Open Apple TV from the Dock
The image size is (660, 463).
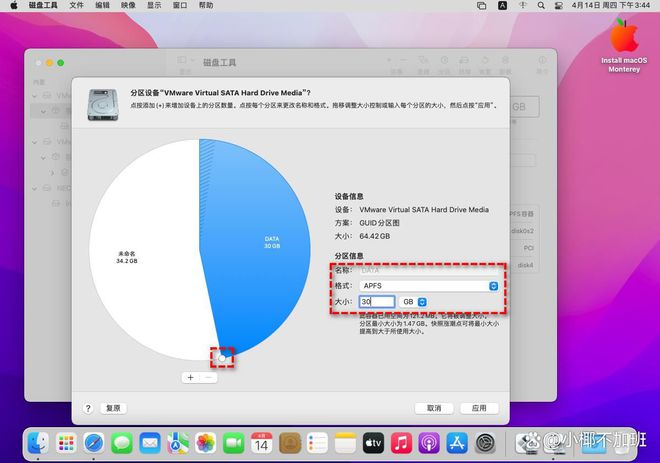click(x=373, y=443)
